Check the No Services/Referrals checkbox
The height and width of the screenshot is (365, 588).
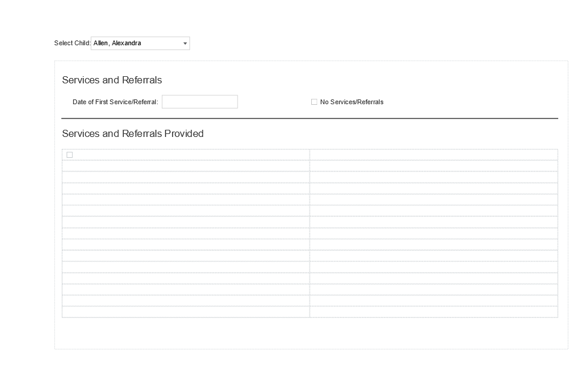click(x=314, y=102)
